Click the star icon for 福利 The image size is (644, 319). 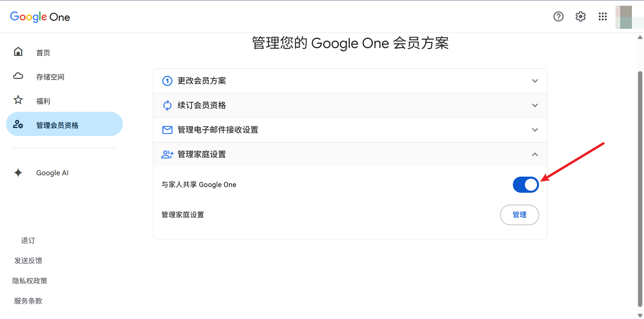tap(18, 100)
